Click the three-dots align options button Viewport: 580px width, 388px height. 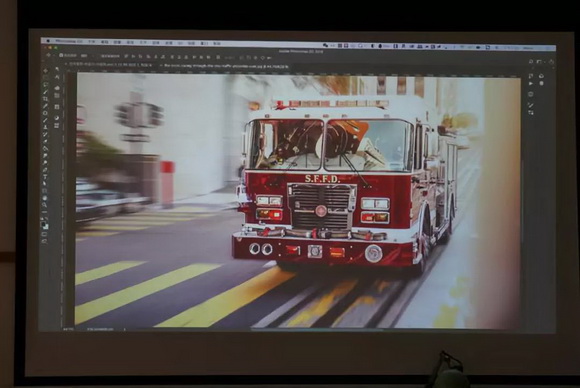[x=230, y=57]
